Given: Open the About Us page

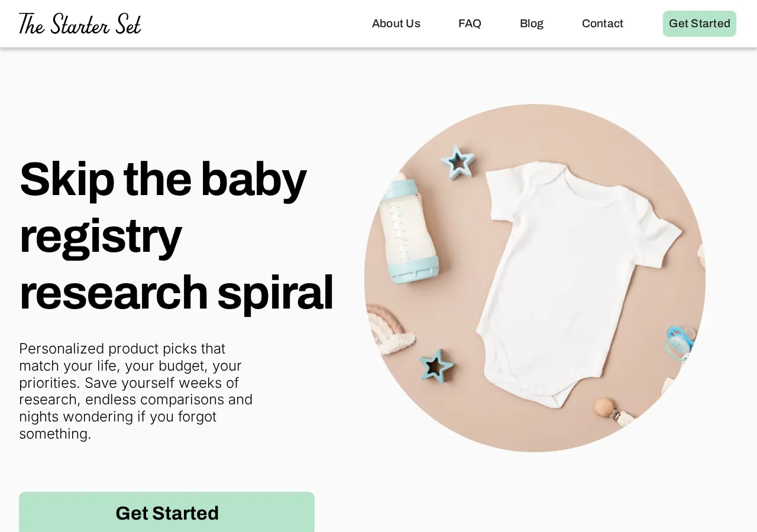Looking at the screenshot, I should (396, 24).
